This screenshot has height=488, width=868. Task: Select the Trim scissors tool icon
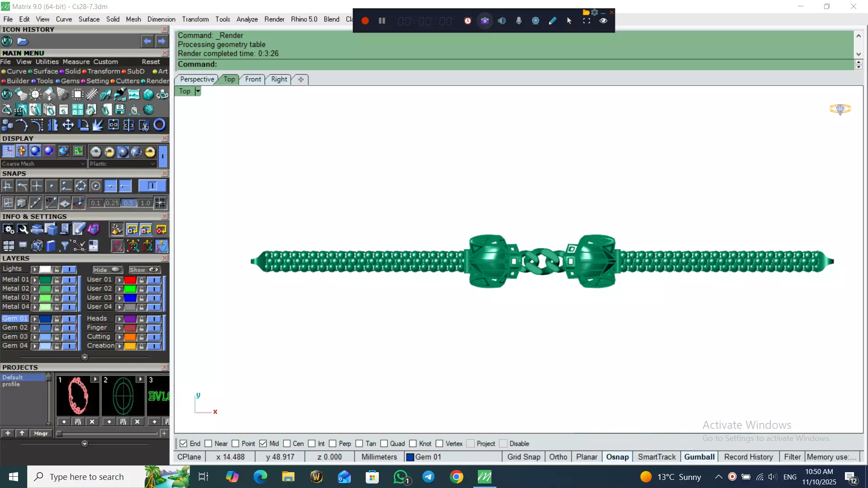(x=144, y=125)
